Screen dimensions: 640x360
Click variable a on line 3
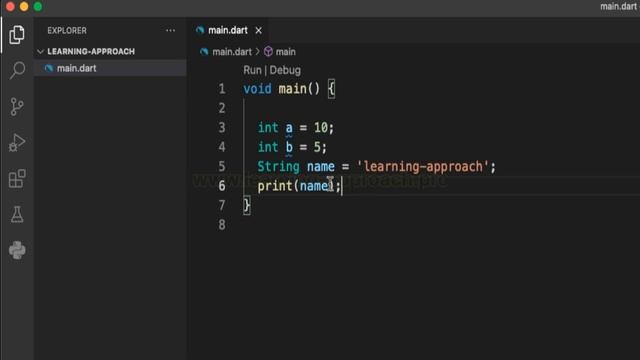click(x=289, y=128)
